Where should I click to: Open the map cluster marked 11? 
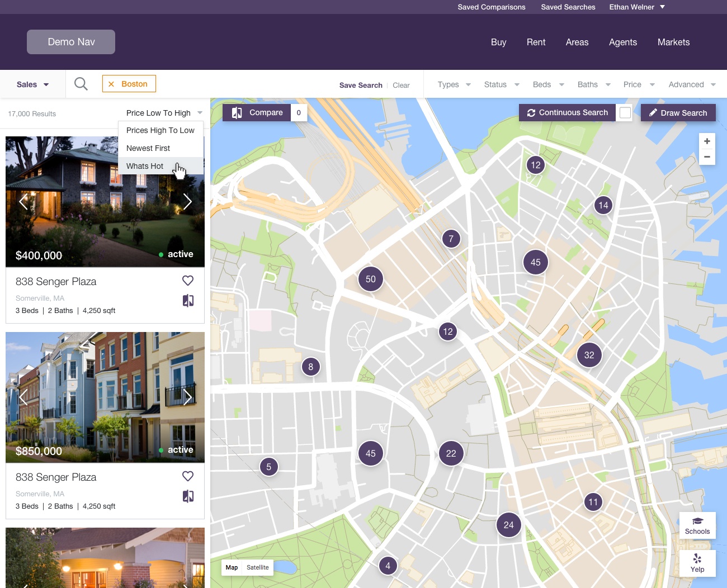[593, 502]
